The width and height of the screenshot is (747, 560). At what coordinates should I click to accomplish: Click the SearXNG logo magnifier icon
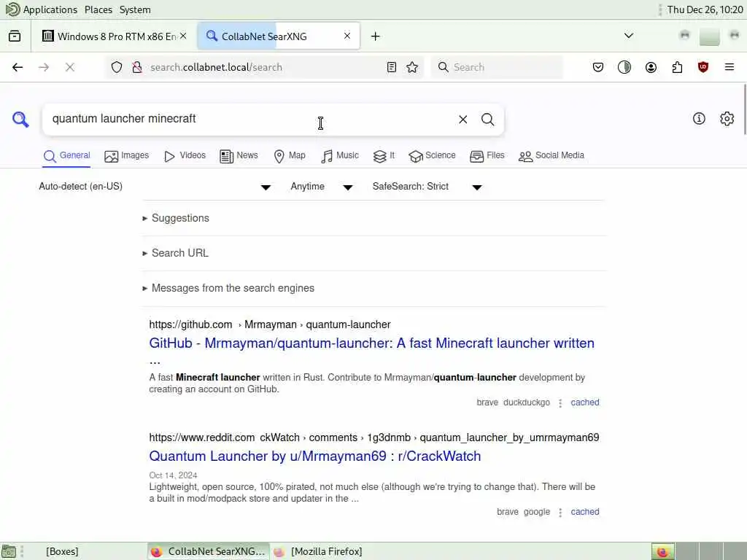[20, 119]
